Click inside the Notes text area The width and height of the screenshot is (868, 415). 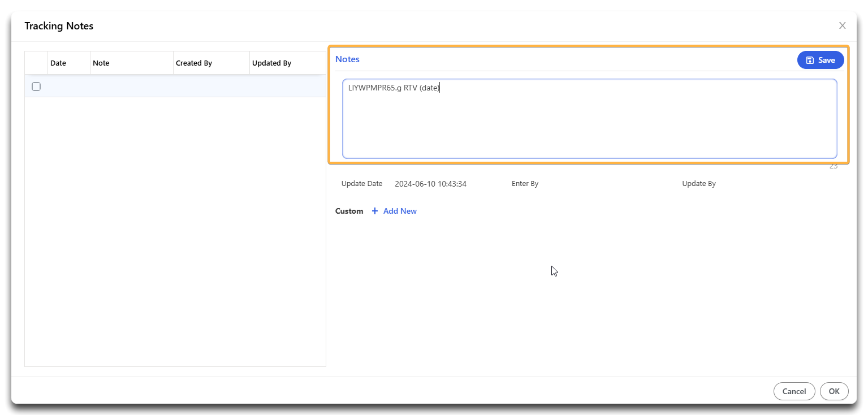click(x=588, y=119)
